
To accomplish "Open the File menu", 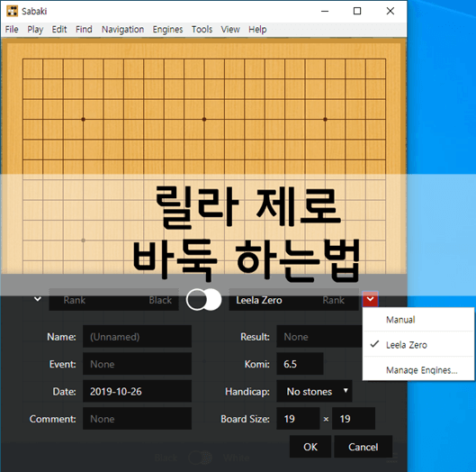I will pos(12,30).
